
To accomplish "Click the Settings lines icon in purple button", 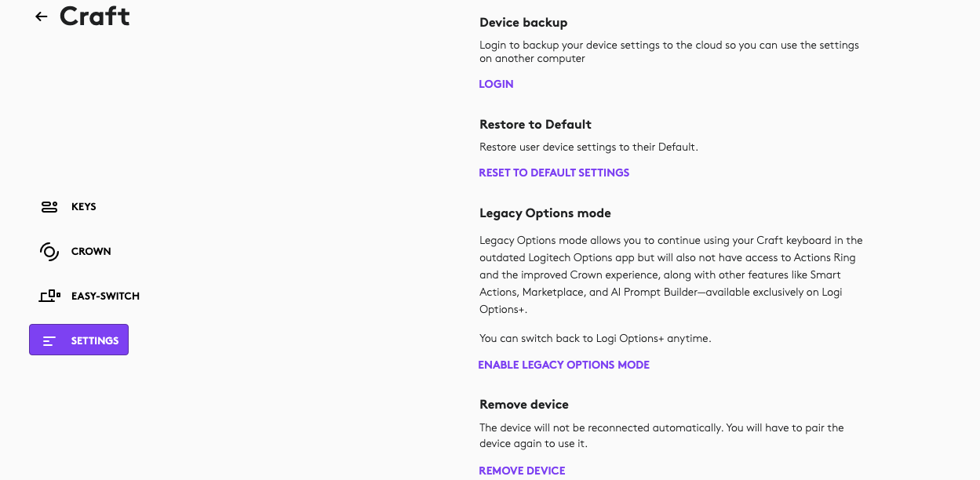I will [49, 340].
